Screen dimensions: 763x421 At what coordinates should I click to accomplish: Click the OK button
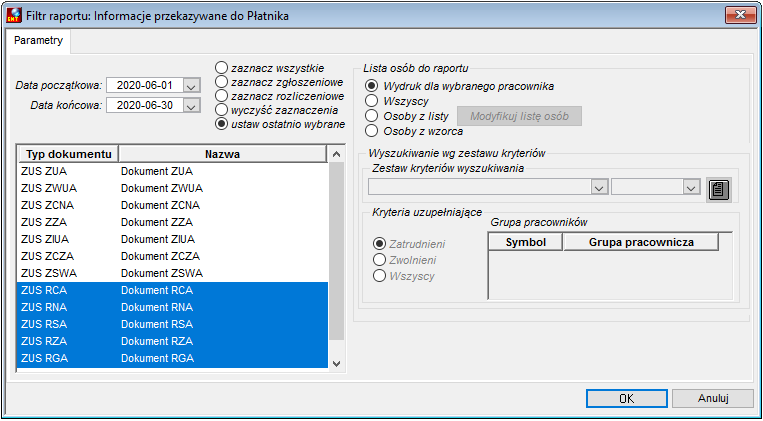point(627,398)
